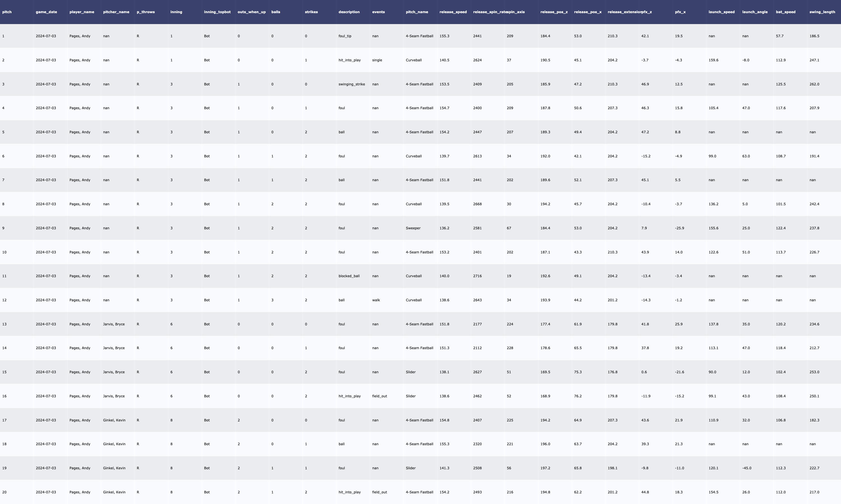Click the walk event cell in row 12
The width and height of the screenshot is (841, 504).
click(376, 300)
